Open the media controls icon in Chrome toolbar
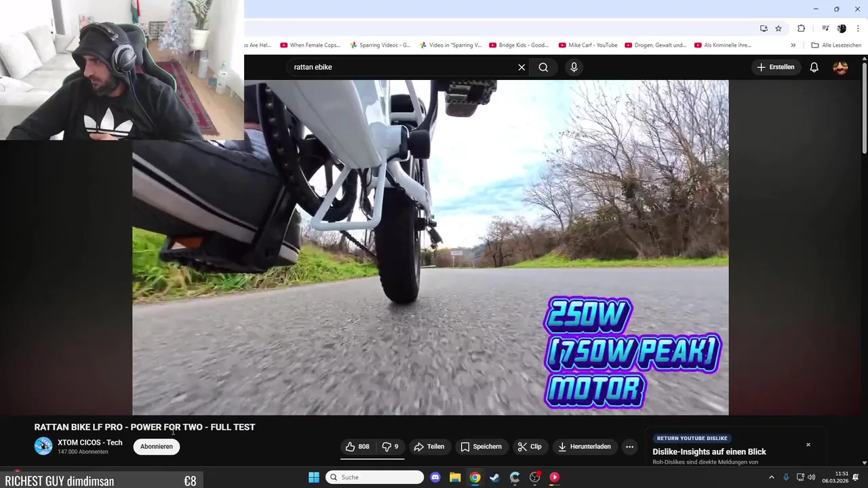868x488 pixels. click(825, 28)
